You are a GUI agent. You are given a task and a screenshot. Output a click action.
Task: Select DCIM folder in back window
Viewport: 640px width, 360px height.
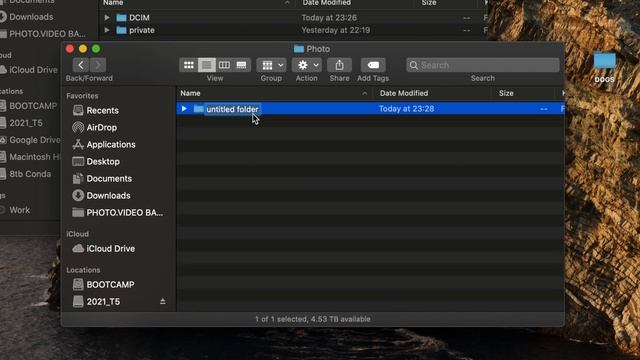click(x=139, y=18)
